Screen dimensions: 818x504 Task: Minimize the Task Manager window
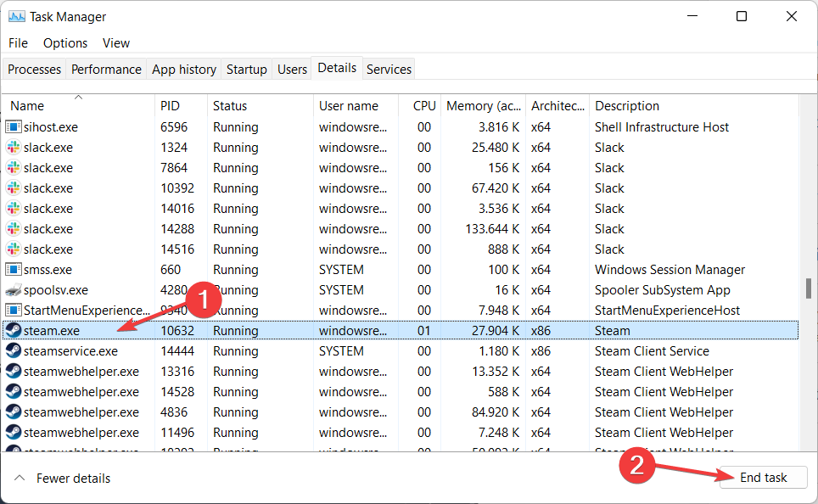pos(692,16)
